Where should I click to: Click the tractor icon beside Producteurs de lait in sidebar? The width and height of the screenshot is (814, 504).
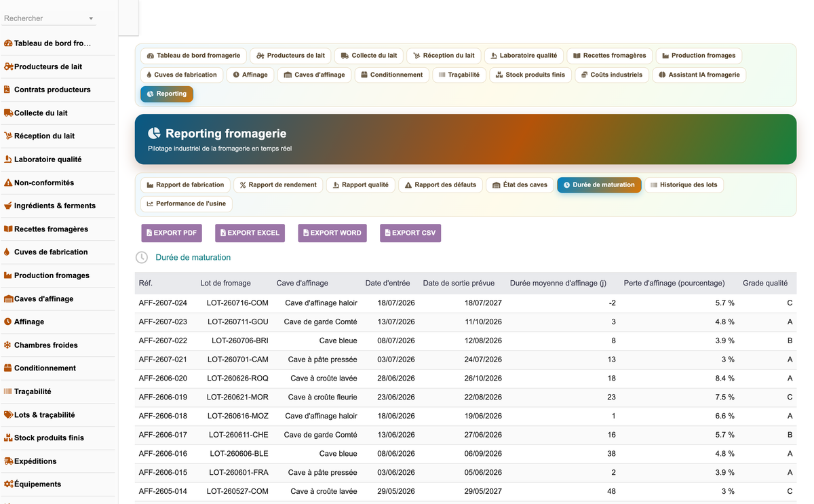click(x=9, y=66)
